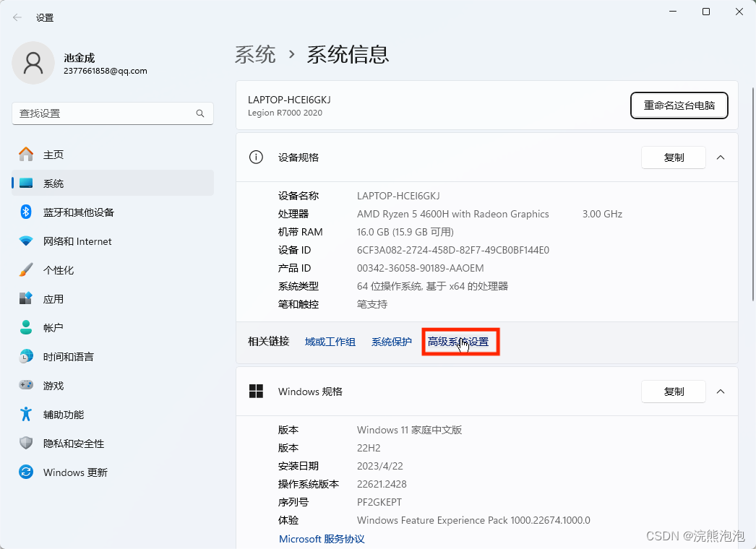Click the 时间和语言 clock globe icon

(26, 357)
